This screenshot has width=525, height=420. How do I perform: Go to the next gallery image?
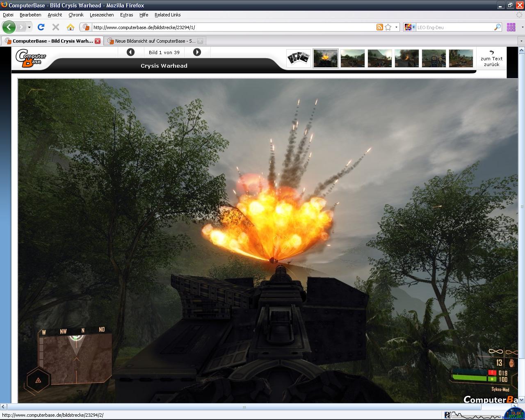coord(197,52)
